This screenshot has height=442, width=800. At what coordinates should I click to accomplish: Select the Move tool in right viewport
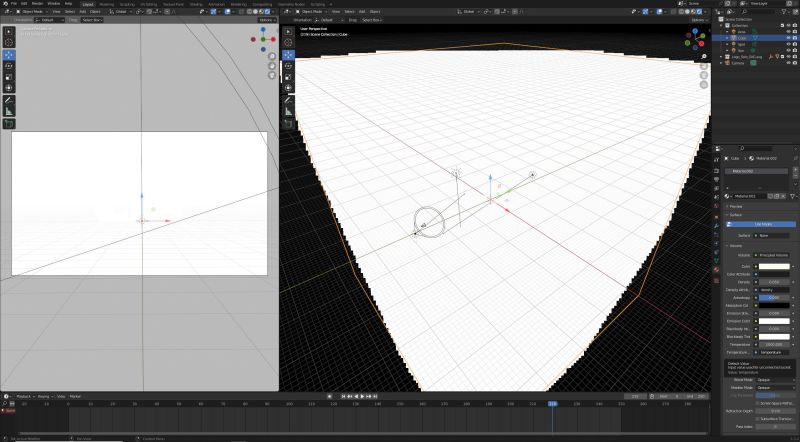tap(289, 55)
